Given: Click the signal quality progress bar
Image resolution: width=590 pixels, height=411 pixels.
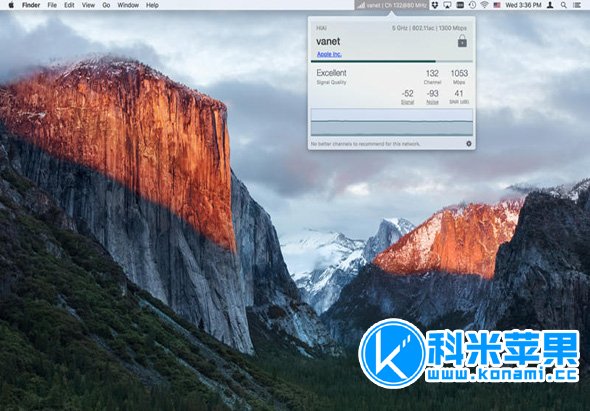Looking at the screenshot, I should [x=392, y=61].
